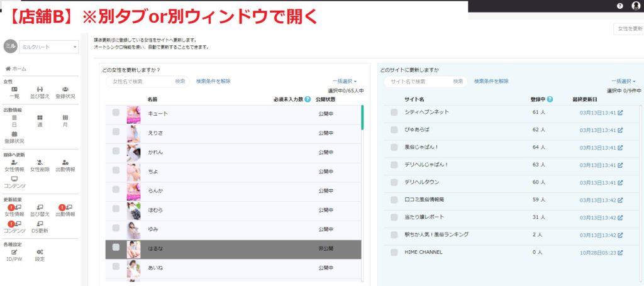Check the checkbox for デリヘルタウン
The image size is (644, 286).
394,182
